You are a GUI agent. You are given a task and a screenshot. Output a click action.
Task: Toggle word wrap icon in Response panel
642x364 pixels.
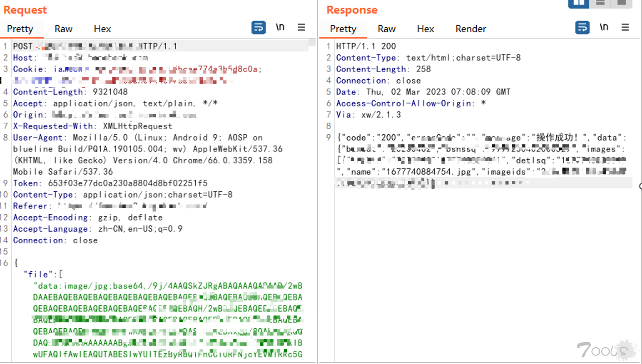pyautogui.click(x=582, y=28)
